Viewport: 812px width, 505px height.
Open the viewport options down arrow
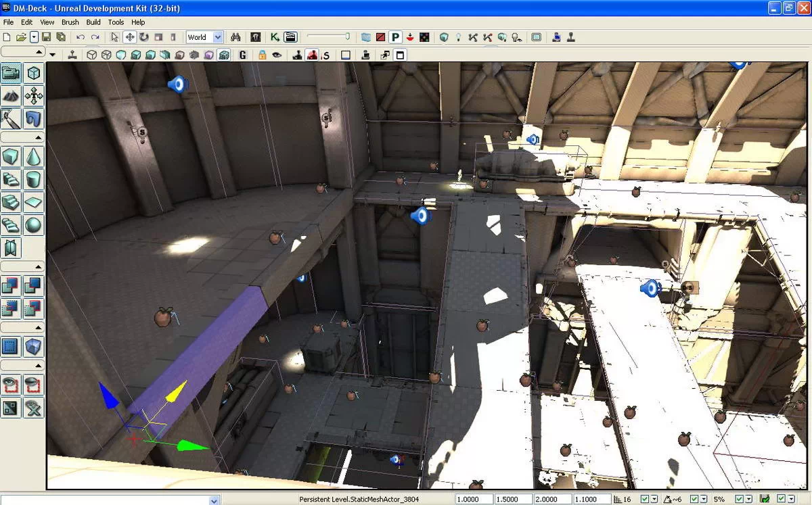[x=53, y=55]
